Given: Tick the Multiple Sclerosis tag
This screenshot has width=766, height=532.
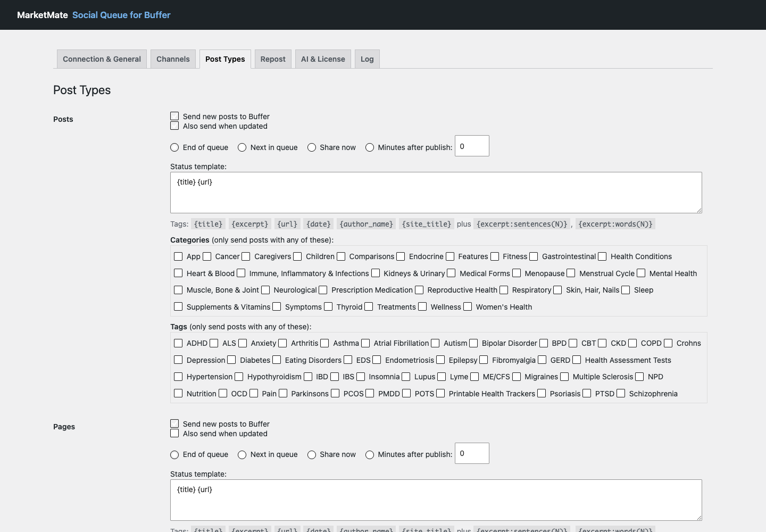Looking at the screenshot, I should [x=564, y=377].
